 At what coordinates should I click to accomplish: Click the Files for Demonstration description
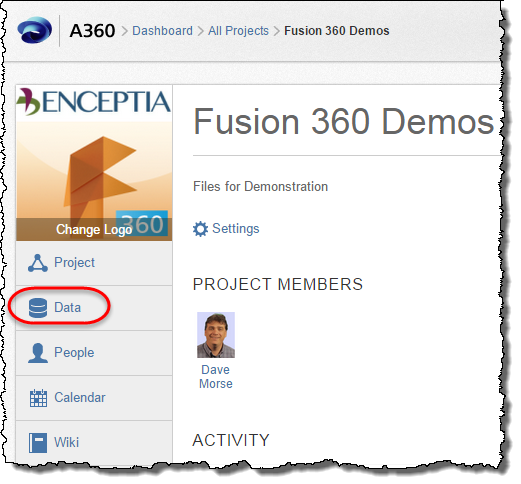[x=260, y=186]
